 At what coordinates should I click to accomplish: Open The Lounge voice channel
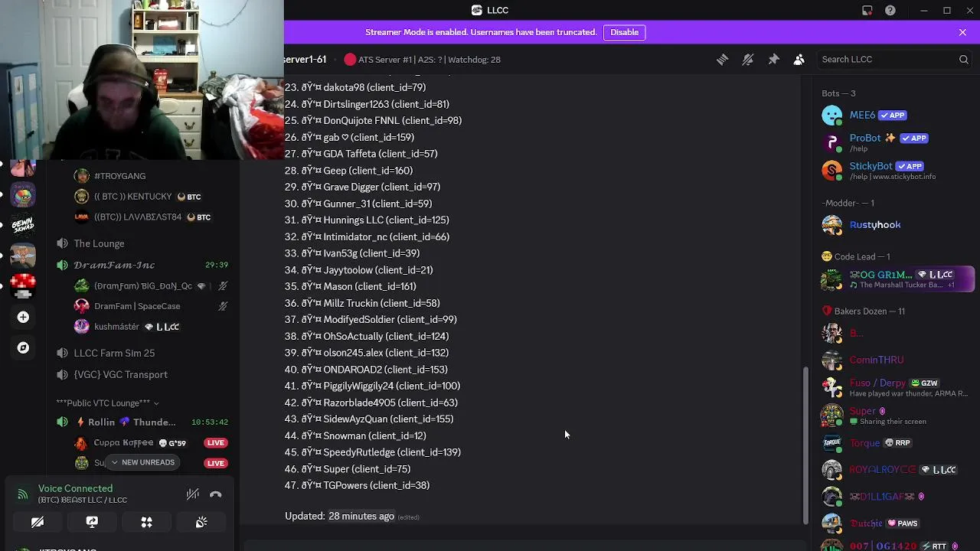pos(99,243)
